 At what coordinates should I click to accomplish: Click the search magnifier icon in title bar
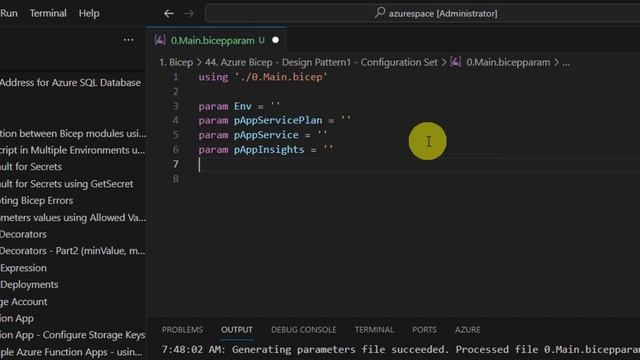coord(380,13)
